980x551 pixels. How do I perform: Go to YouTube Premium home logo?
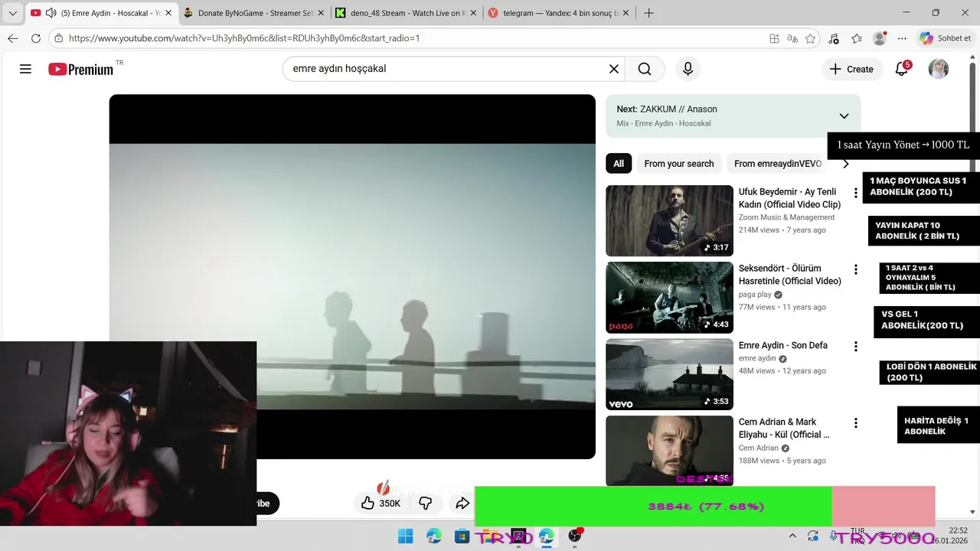80,69
